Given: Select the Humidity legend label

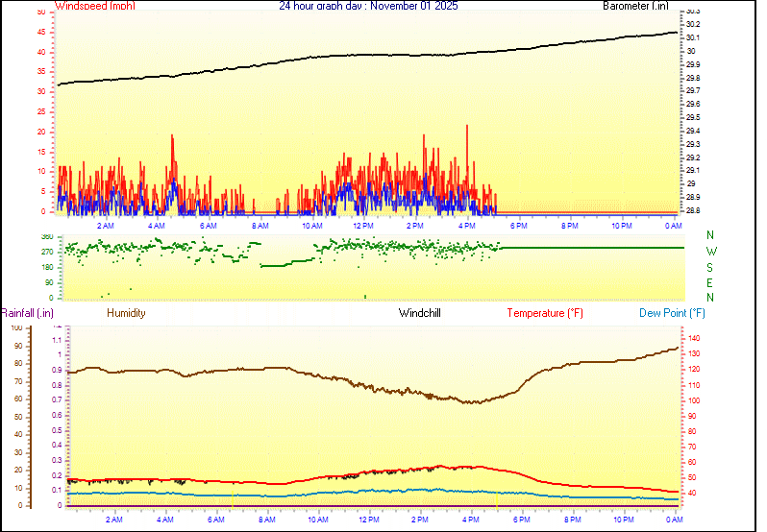Looking at the screenshot, I should 126,313.
